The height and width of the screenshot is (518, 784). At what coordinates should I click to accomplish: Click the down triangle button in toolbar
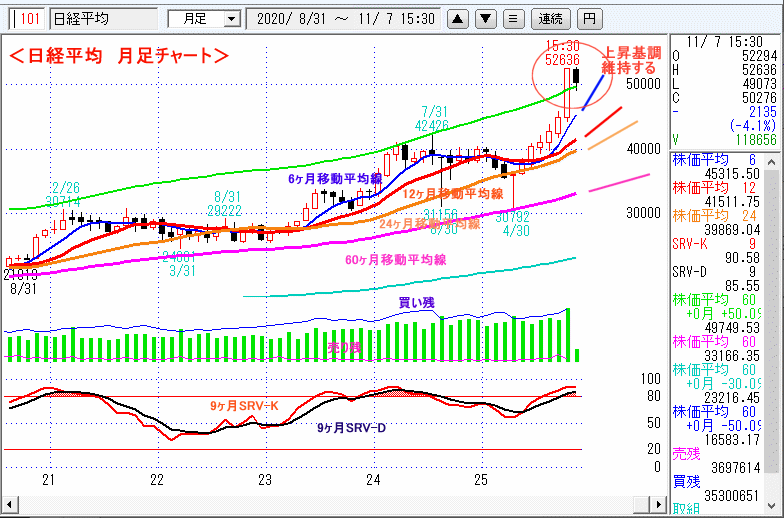point(485,18)
